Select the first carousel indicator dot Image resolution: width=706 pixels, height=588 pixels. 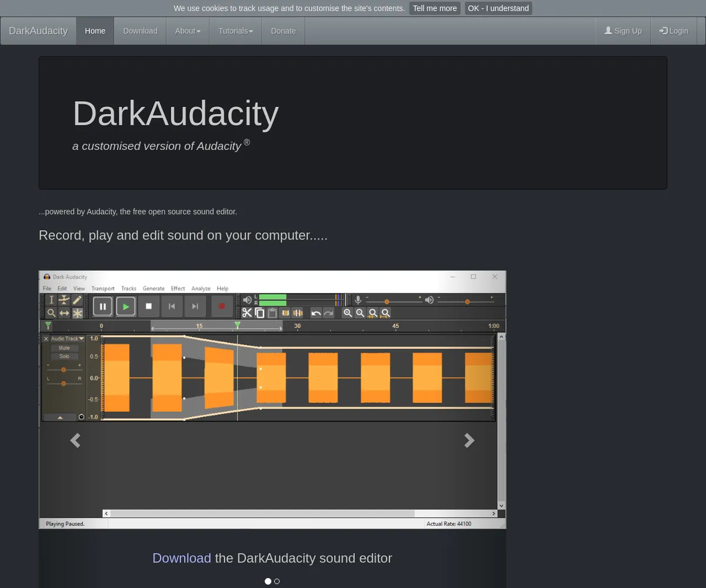268,581
